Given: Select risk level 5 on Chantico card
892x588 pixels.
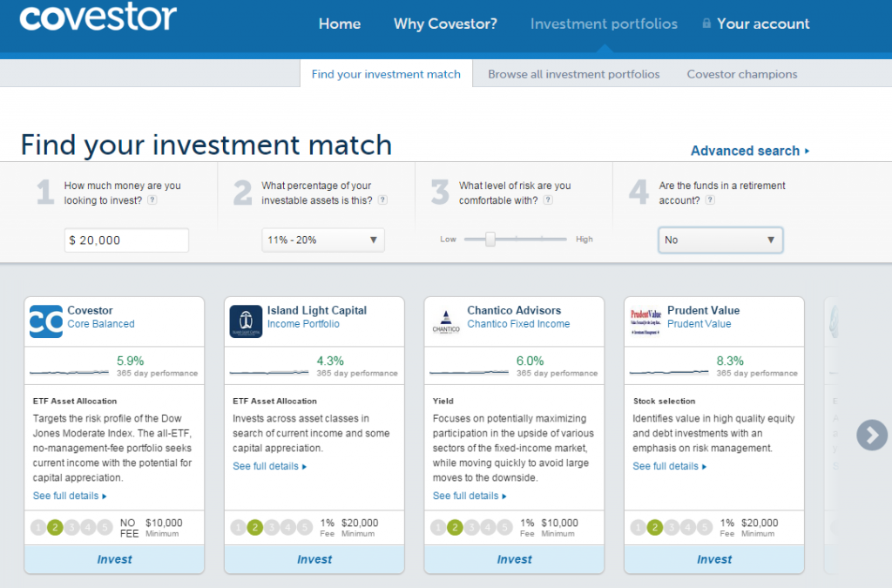Looking at the screenshot, I should pos(504,527).
